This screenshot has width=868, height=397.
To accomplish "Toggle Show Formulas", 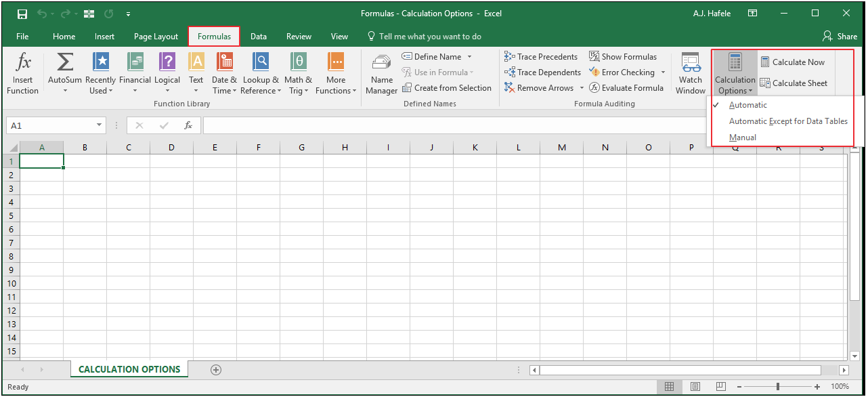I will [x=623, y=57].
